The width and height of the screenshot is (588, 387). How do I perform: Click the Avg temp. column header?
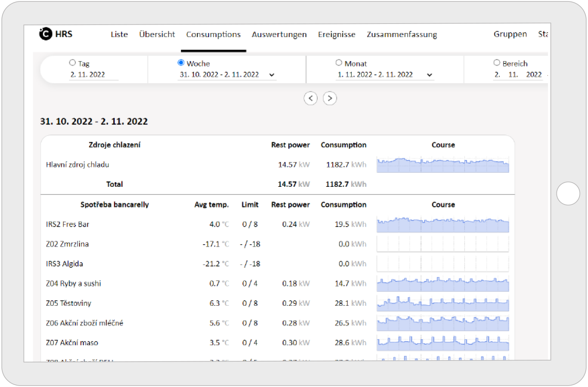pos(211,205)
